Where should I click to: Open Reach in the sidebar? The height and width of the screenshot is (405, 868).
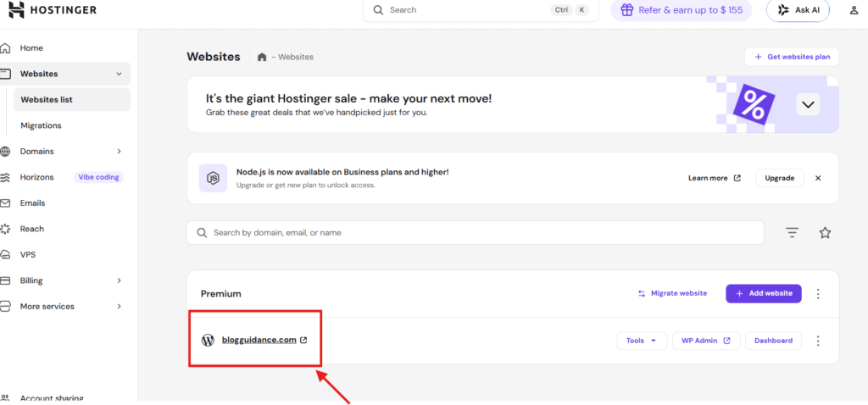coord(32,229)
